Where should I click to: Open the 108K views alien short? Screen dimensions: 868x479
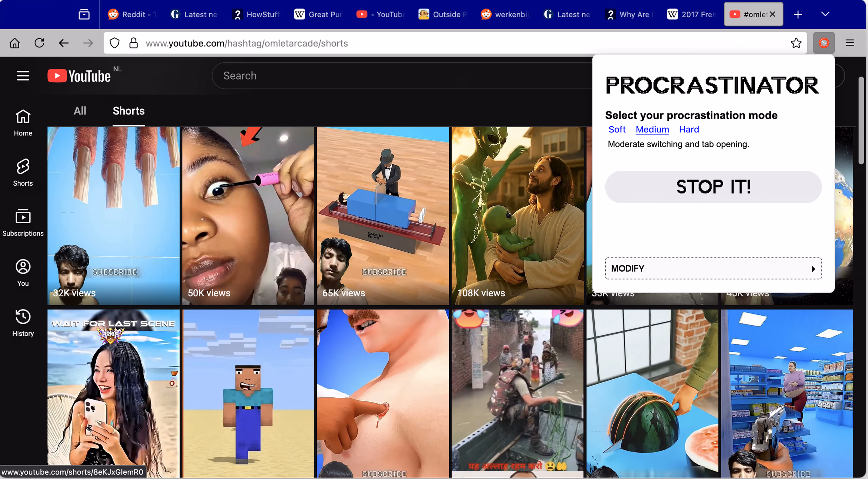517,215
